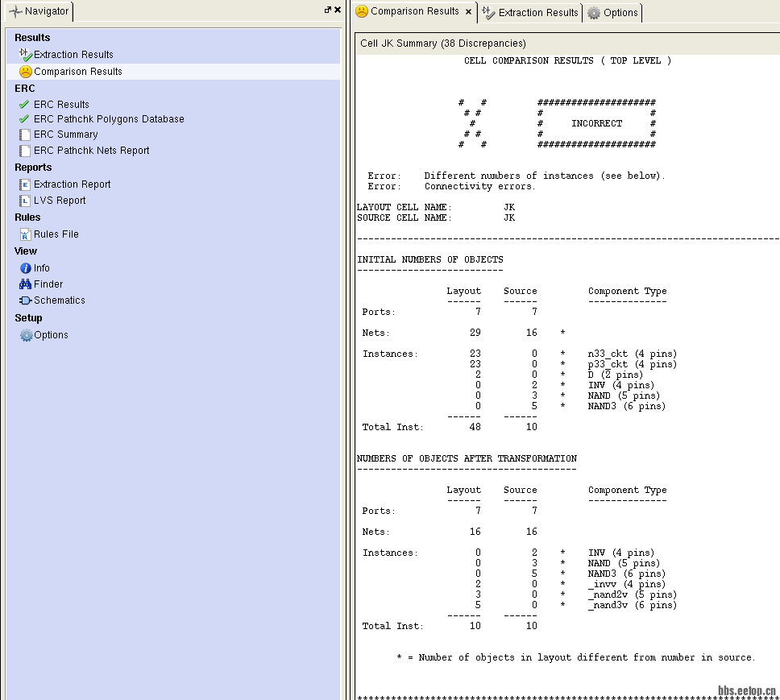Click the INCORRECT result banner text
Screen dimensions: 780x700
click(x=596, y=123)
